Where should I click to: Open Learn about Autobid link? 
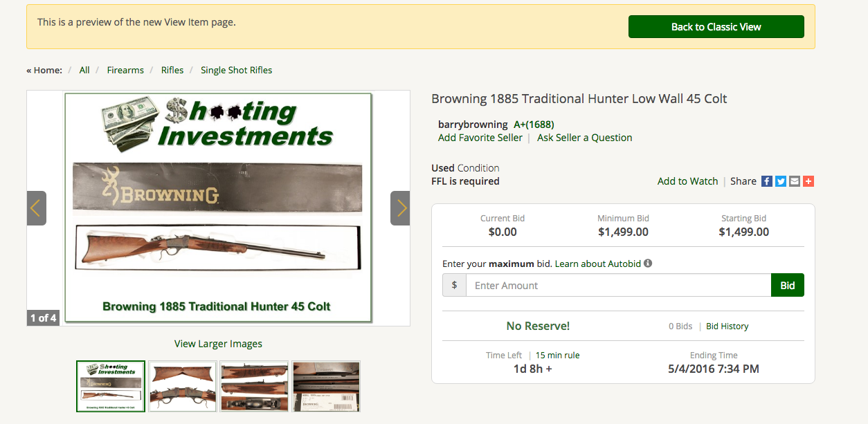[598, 264]
